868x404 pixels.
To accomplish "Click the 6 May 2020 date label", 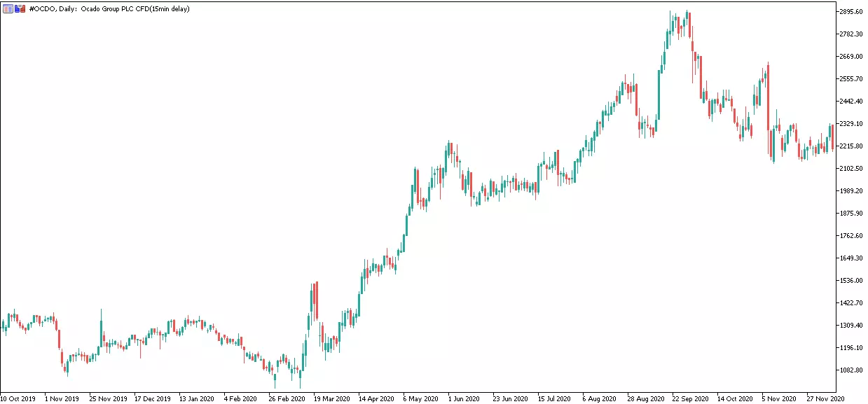I will [x=420, y=398].
